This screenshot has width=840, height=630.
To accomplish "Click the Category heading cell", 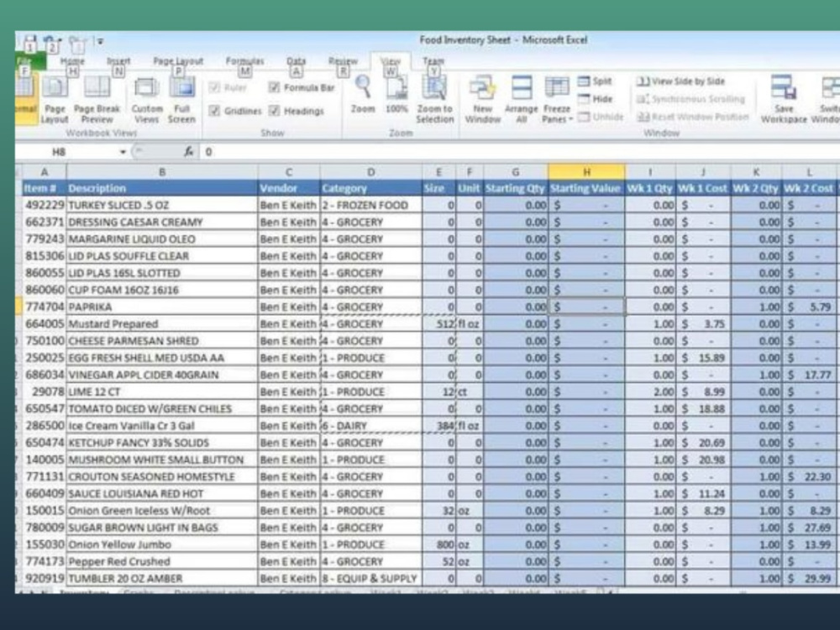I will click(370, 188).
